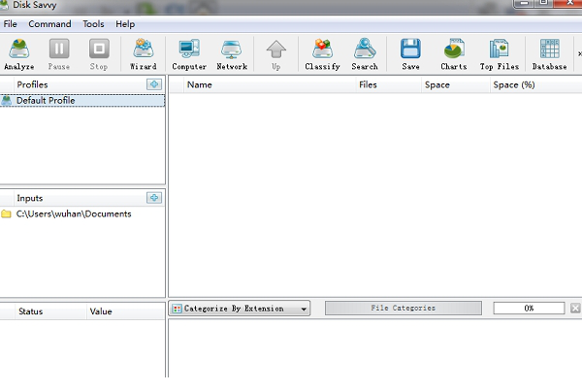Click the folder icon next to C:\Users\wuhan\Documents

coord(6,213)
